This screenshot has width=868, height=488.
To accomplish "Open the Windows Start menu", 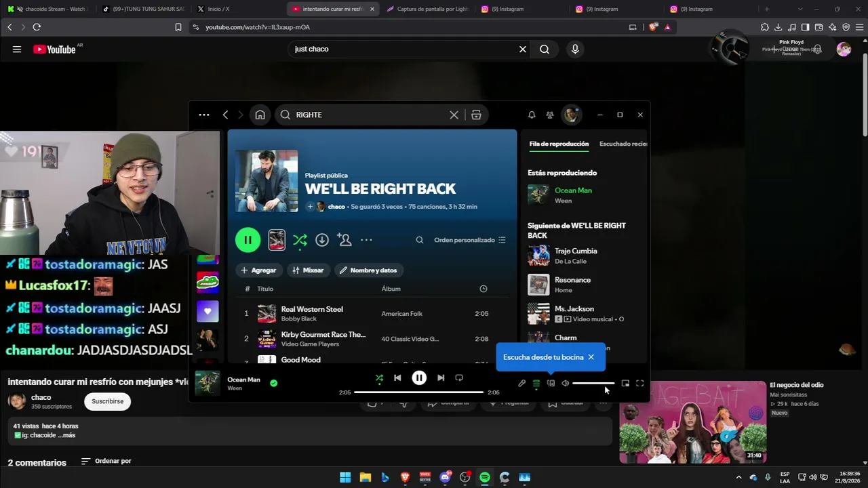I will coord(345,477).
